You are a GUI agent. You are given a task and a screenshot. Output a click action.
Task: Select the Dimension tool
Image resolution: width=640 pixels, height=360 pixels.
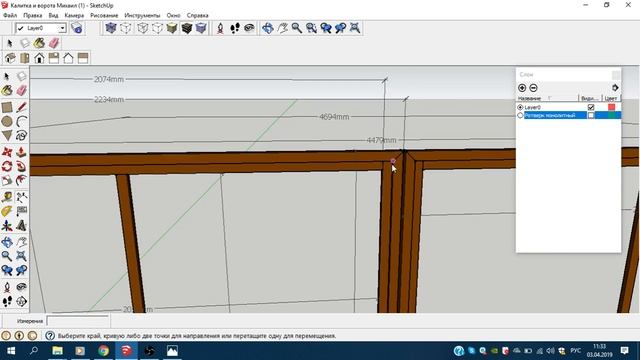22,198
